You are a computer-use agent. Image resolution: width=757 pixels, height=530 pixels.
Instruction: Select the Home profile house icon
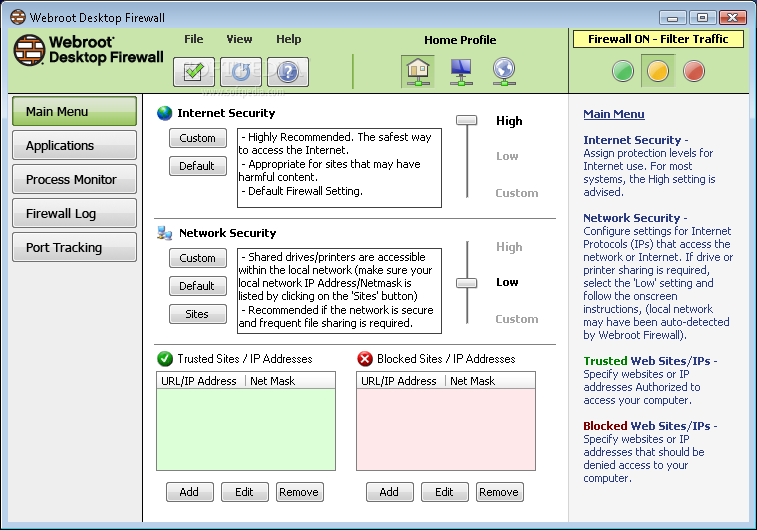pyautogui.click(x=418, y=71)
